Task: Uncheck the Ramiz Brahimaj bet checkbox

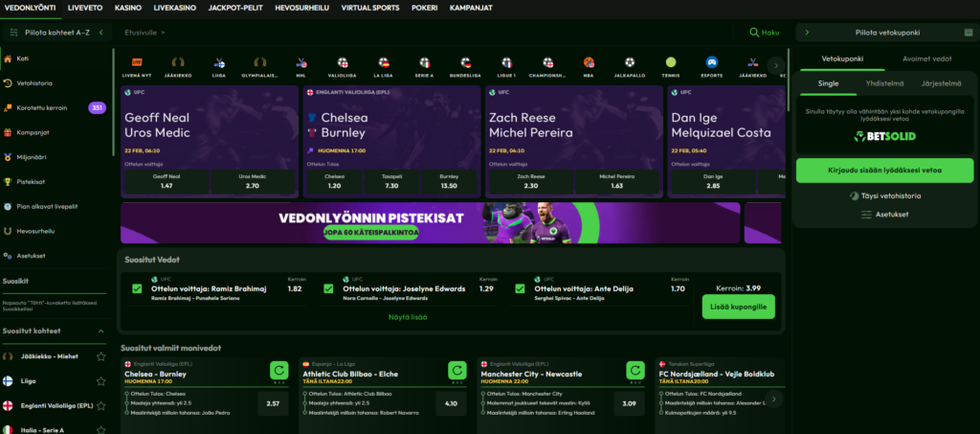Action: pos(137,289)
